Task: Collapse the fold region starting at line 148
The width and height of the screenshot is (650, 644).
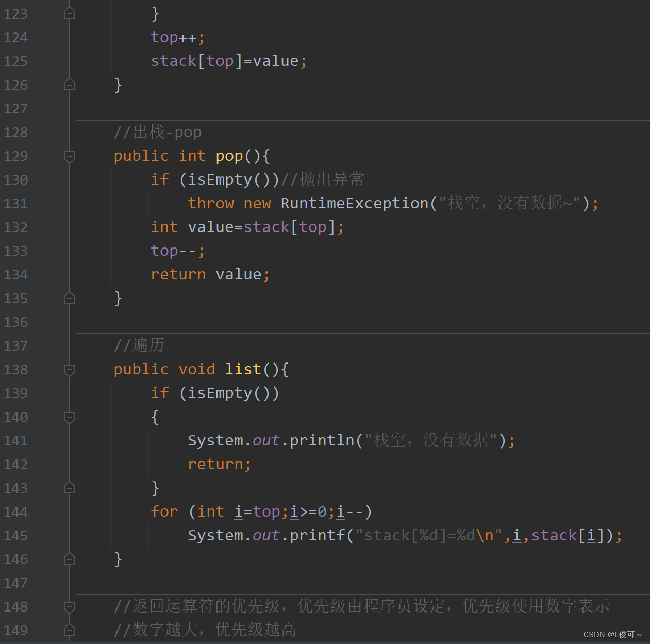Action: point(69,607)
